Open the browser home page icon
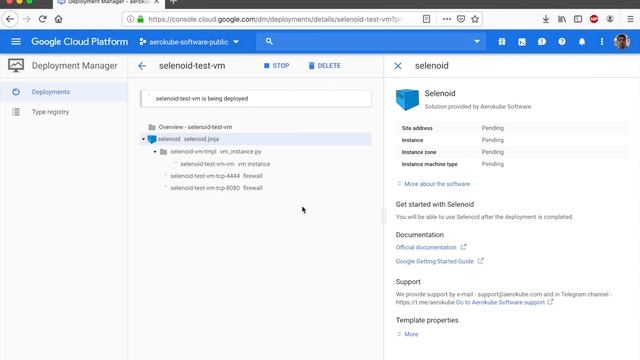Image resolution: width=640 pixels, height=360 pixels. pyautogui.click(x=58, y=19)
